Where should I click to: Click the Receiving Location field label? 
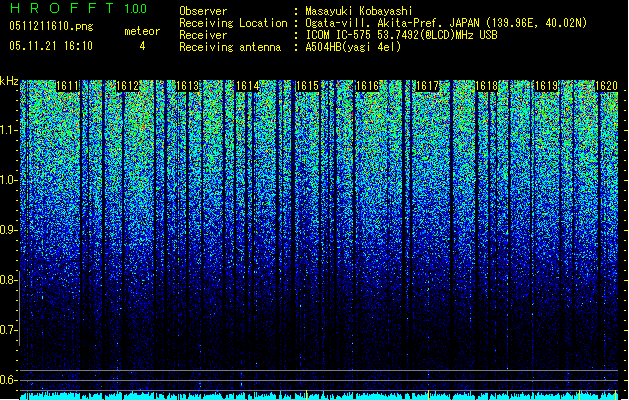(233, 23)
